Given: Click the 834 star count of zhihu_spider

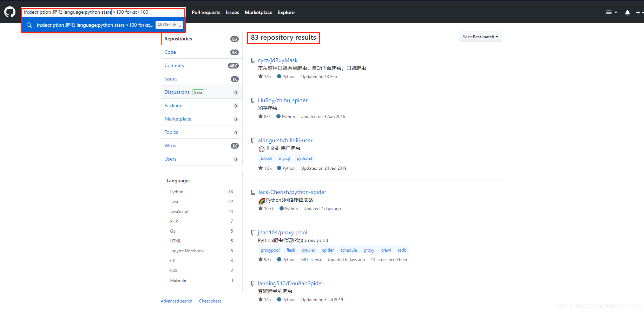Looking at the screenshot, I should pos(265,117).
